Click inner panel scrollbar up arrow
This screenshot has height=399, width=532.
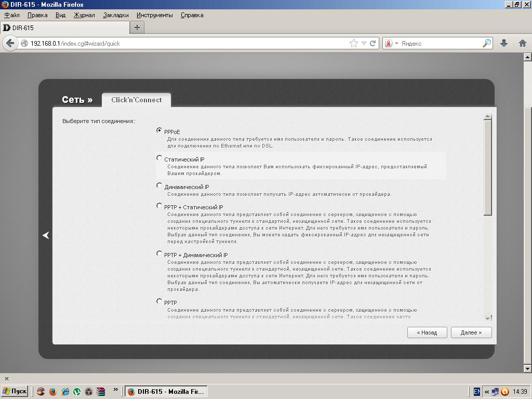coord(488,117)
